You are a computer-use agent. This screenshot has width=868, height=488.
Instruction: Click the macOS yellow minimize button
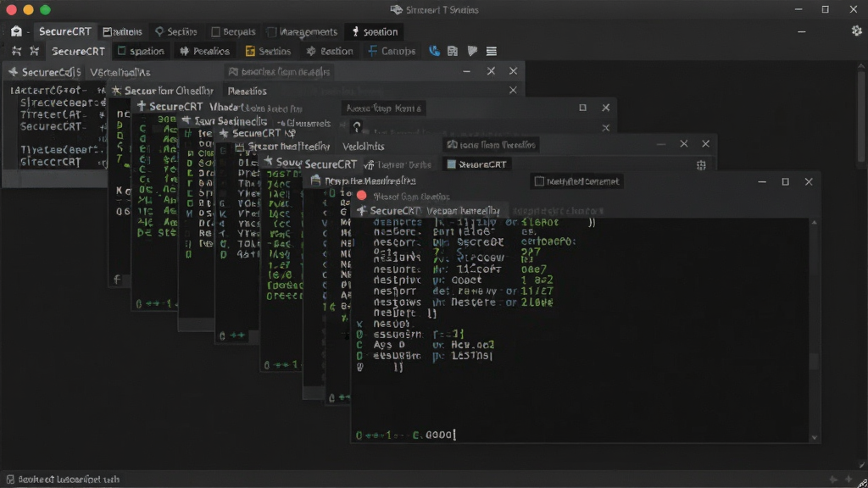click(28, 9)
